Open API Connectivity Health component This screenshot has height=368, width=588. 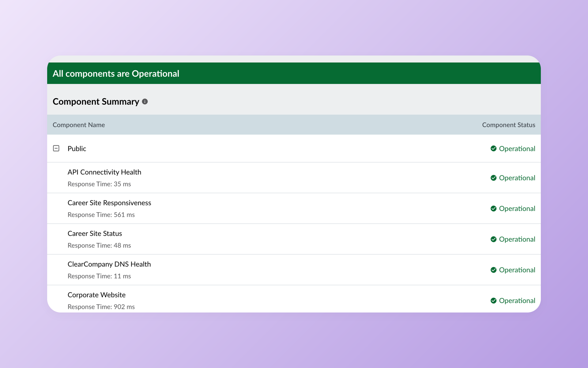point(104,172)
